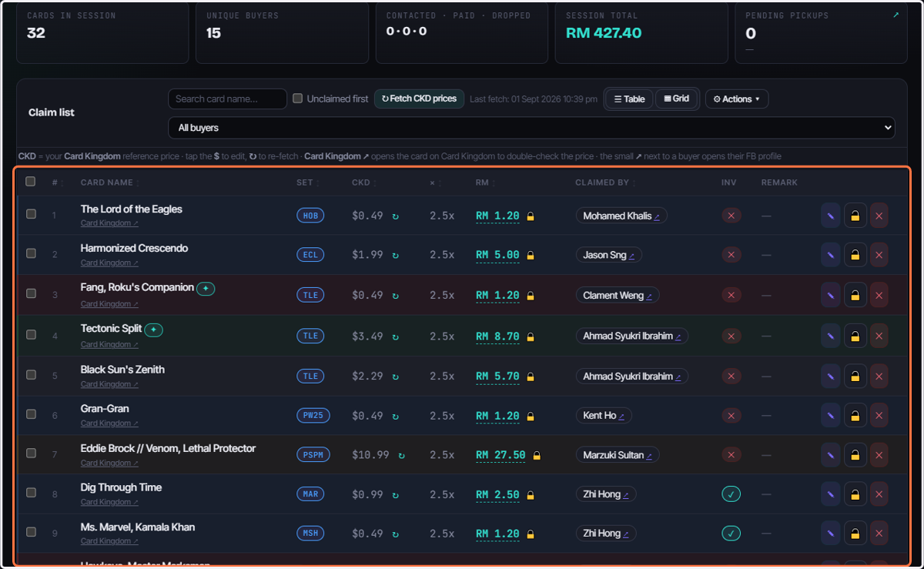Re-fetch CKD price for Tectonic Split
This screenshot has width=924, height=569.
pyautogui.click(x=395, y=336)
